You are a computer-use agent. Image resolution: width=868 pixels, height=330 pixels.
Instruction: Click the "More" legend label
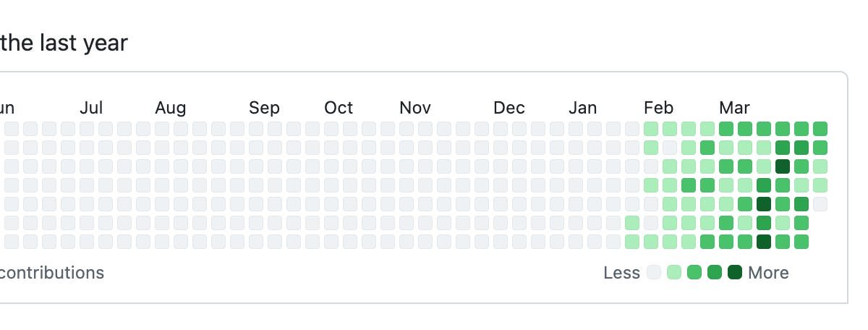[768, 273]
